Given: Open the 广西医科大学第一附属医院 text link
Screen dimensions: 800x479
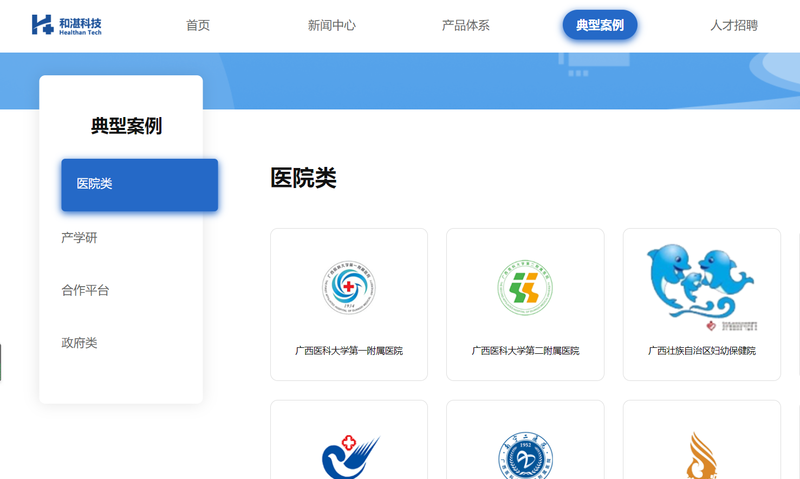Looking at the screenshot, I should click(349, 351).
